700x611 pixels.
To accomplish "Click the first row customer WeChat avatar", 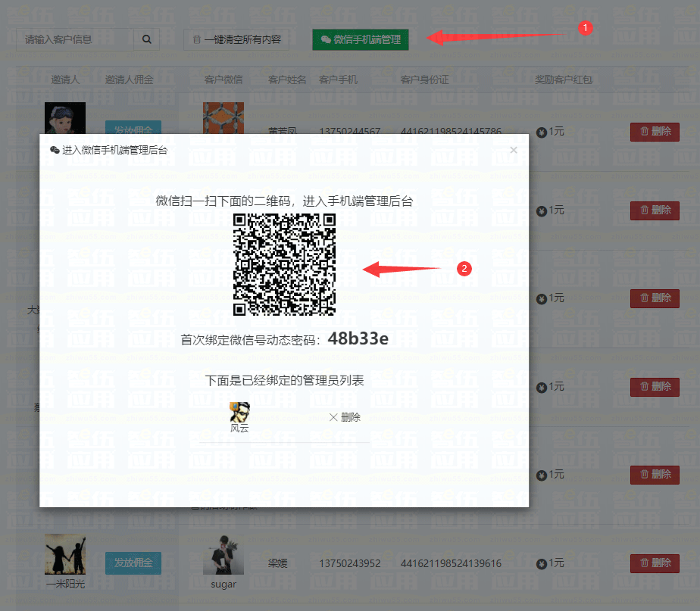I will [223, 118].
